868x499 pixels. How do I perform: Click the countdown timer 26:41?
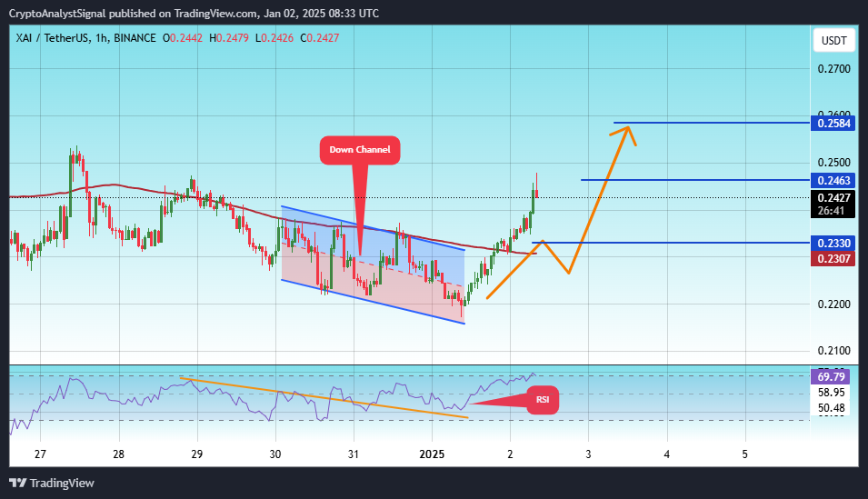(x=831, y=211)
